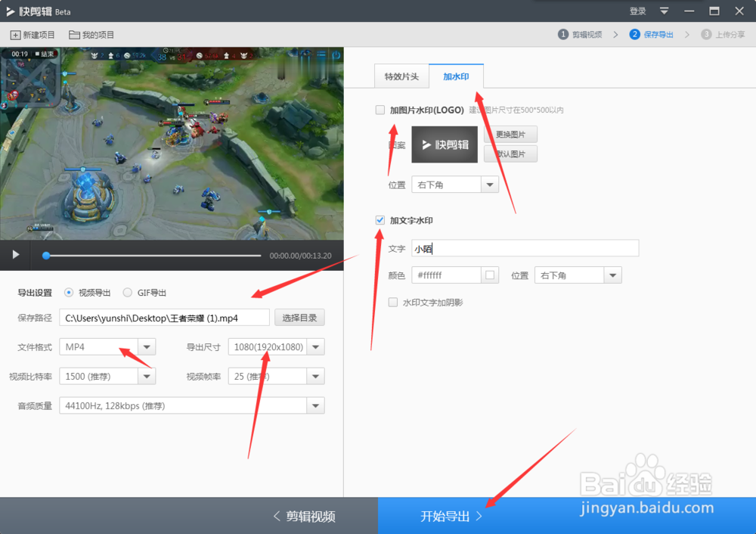
Task: Click the 更换图片 button
Action: click(510, 134)
